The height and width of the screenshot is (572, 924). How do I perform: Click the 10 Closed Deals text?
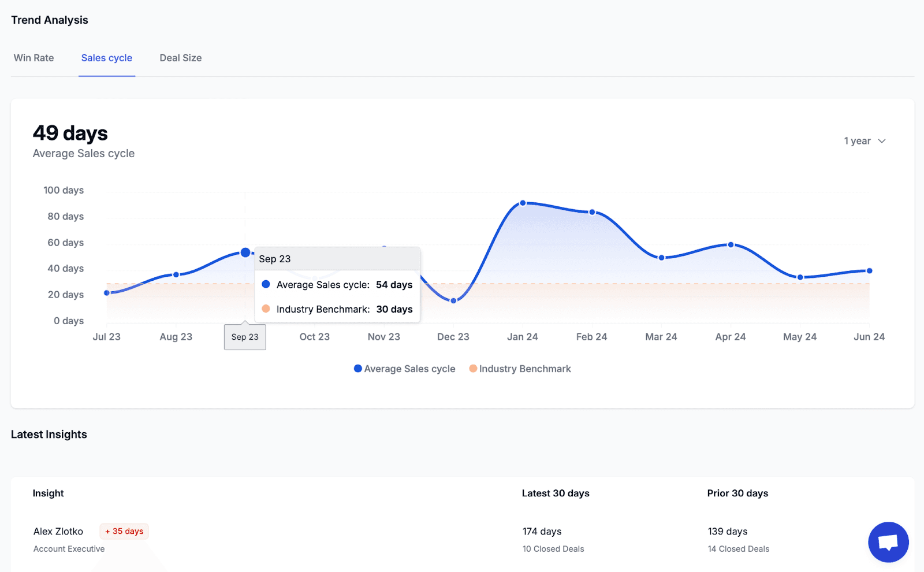coord(553,548)
